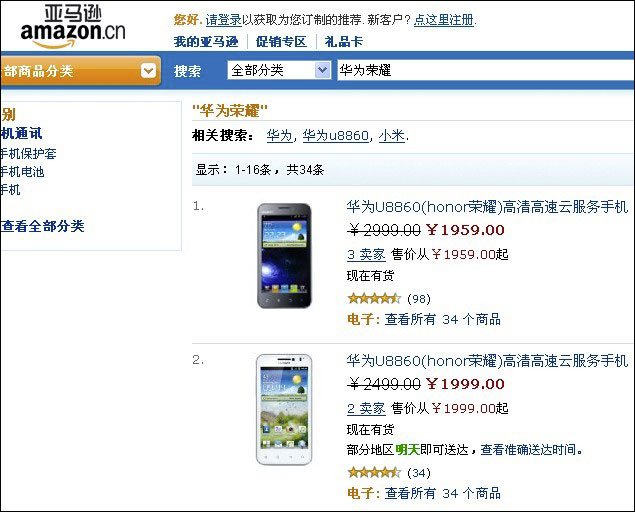Open the 全部分类 search category dropdown
The image size is (635, 512).
pos(279,70)
